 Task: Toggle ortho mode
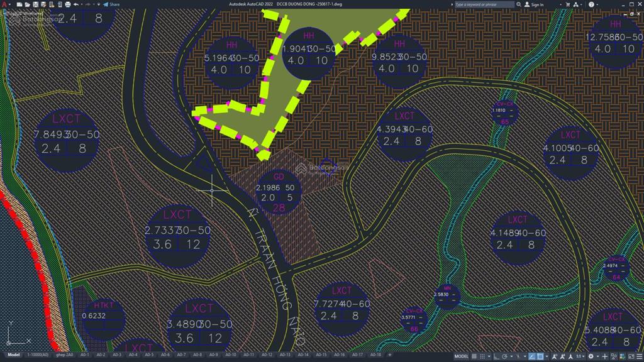(x=496, y=357)
